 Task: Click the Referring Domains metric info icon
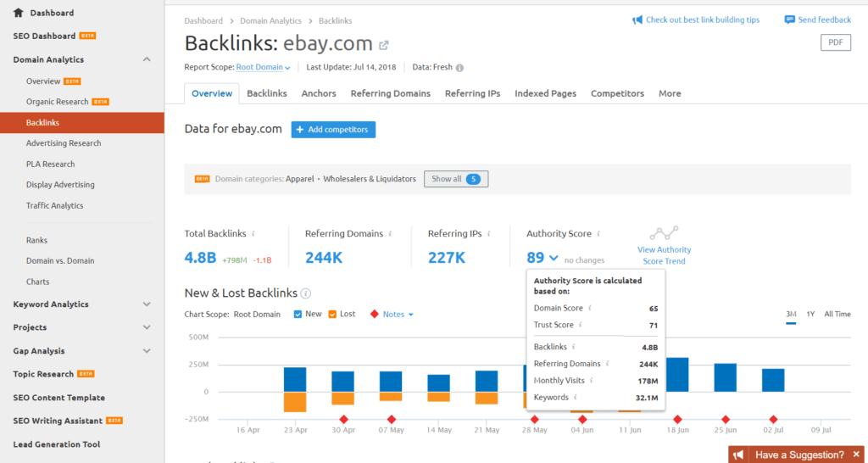390,234
